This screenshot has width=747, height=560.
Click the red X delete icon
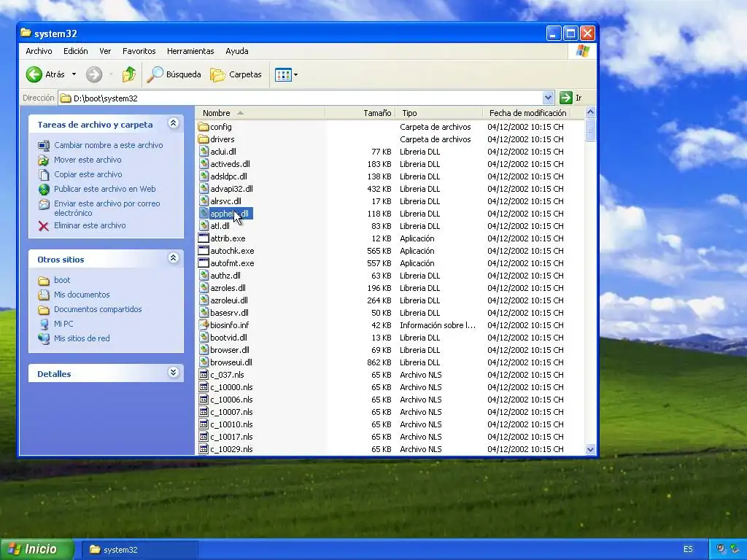tap(43, 226)
